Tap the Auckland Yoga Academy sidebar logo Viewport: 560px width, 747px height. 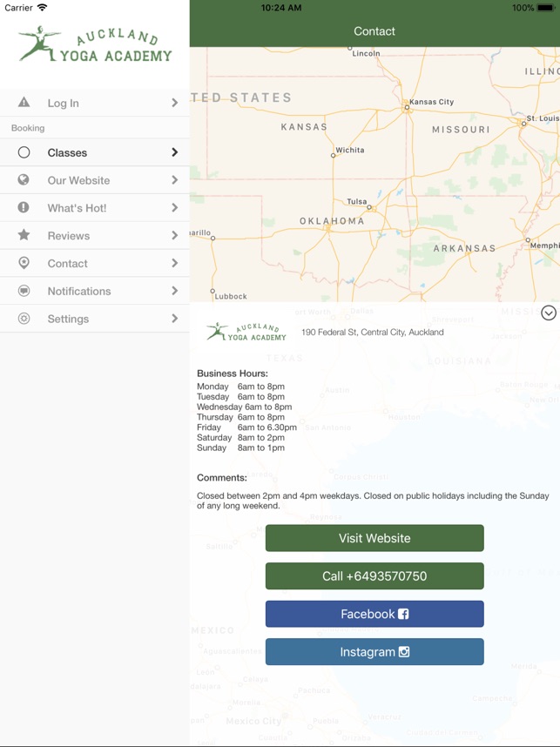pyautogui.click(x=95, y=44)
